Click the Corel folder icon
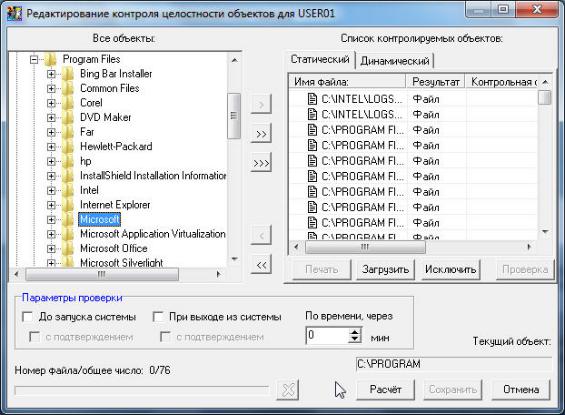This screenshot has height=415, width=565. (68, 103)
